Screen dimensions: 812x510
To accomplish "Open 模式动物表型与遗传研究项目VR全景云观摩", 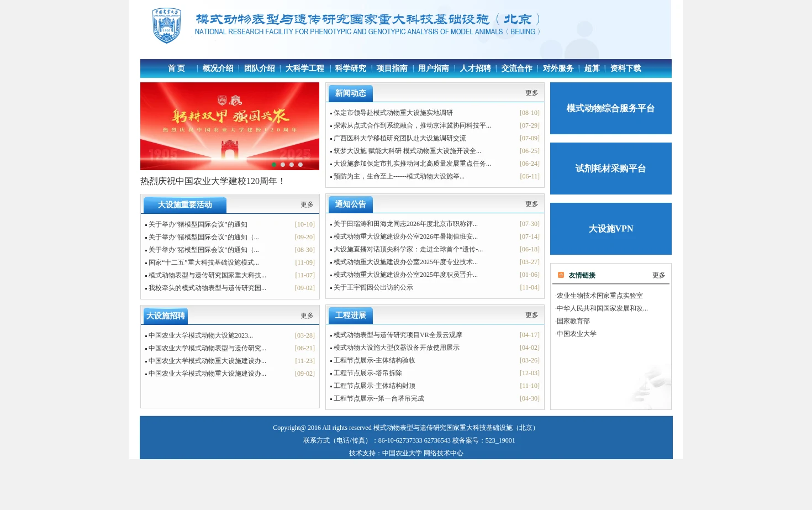I will pos(398,335).
